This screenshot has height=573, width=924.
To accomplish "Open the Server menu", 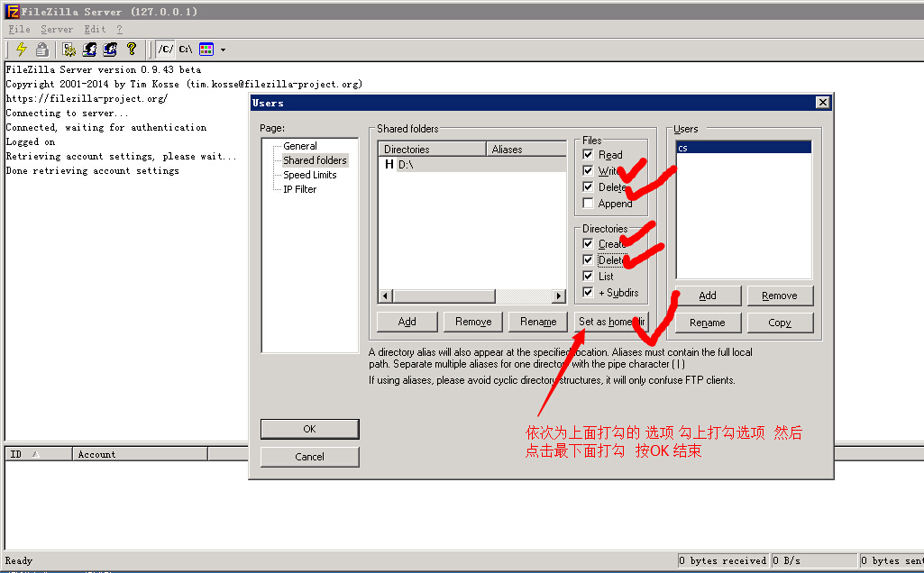I will (57, 30).
